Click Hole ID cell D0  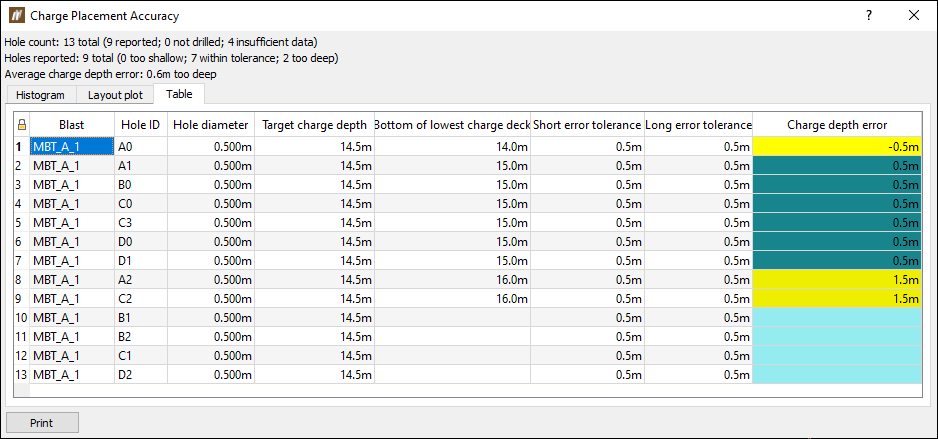click(141, 242)
